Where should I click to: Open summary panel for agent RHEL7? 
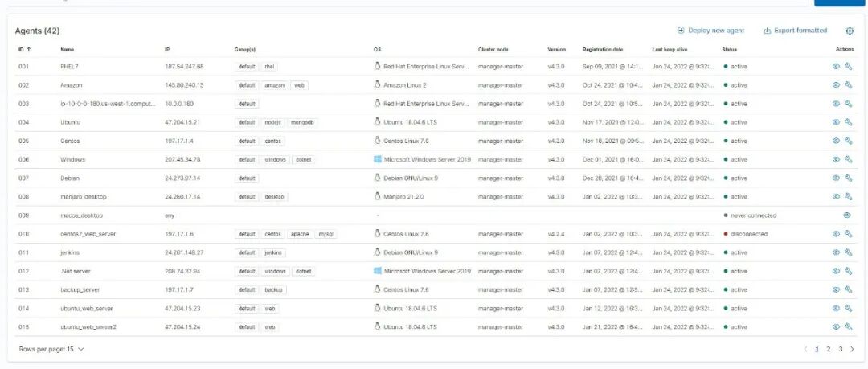click(x=836, y=67)
